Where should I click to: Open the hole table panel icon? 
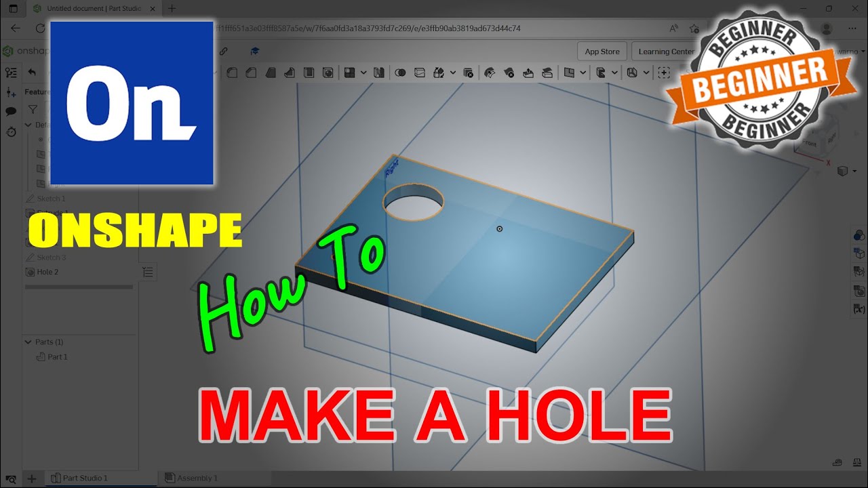859,291
